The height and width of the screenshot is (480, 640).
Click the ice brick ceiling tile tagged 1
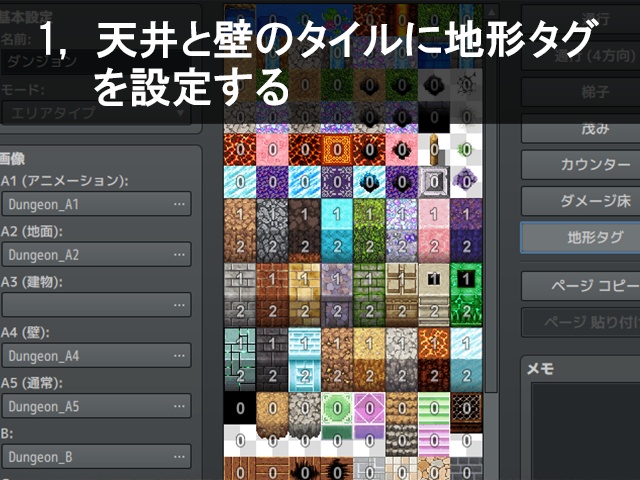pyautogui.click(x=304, y=344)
